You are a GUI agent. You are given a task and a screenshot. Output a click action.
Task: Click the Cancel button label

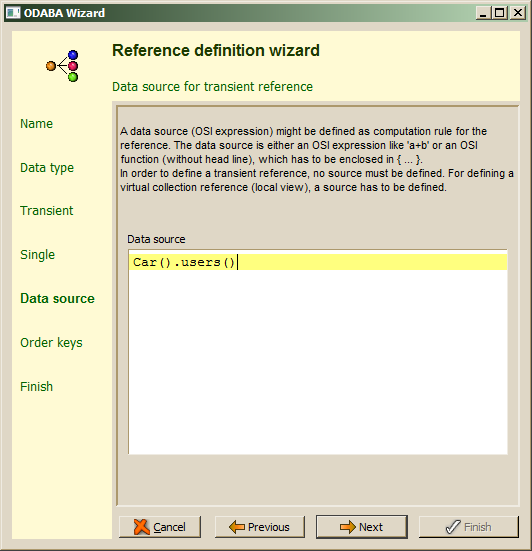169,527
